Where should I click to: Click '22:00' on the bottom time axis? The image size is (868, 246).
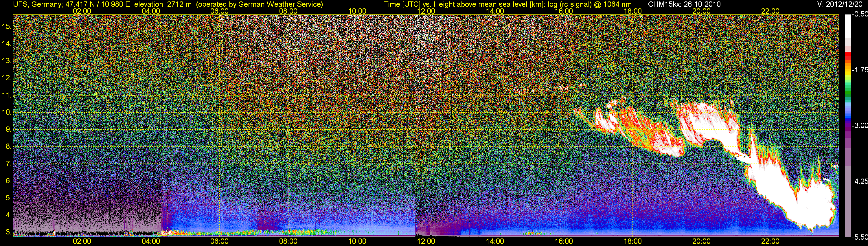[770, 241]
